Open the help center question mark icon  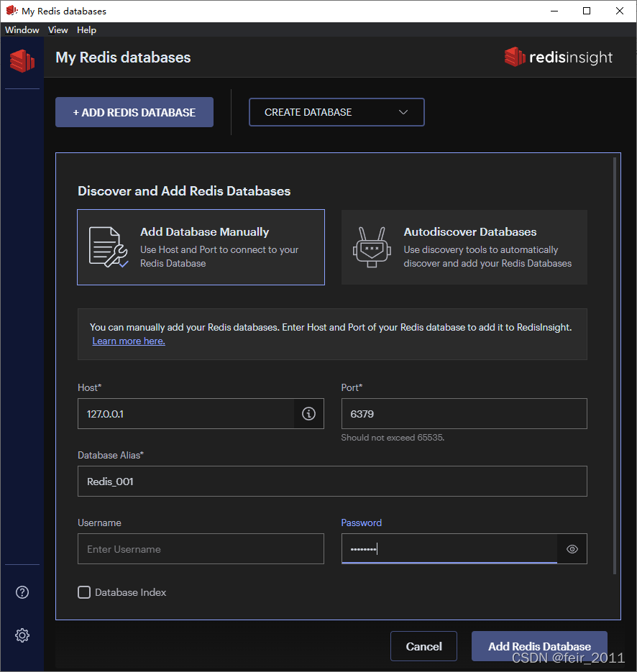tap(22, 592)
